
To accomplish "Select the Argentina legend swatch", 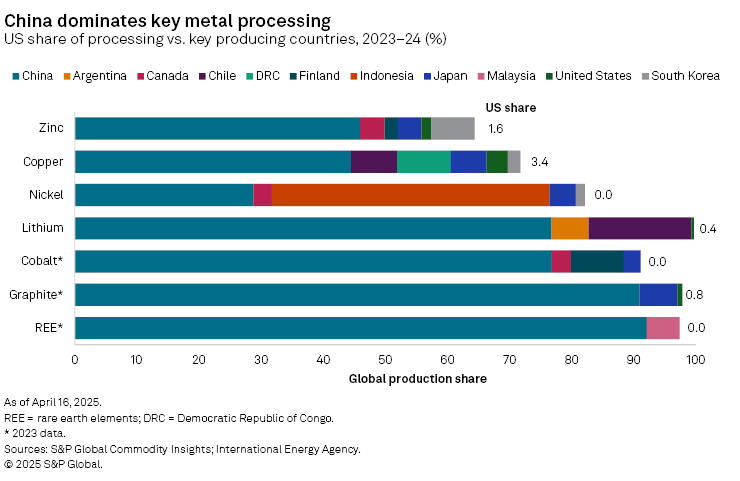I will tap(67, 76).
